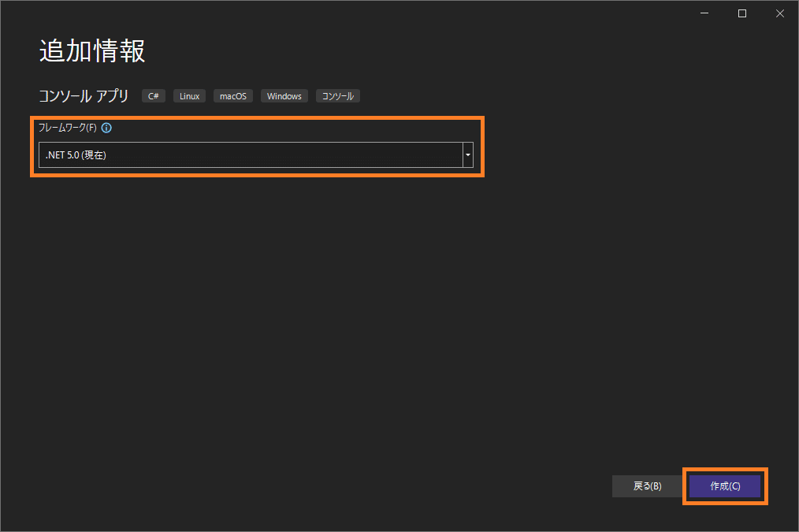Click the フレームワーク(F) label
This screenshot has height=532, width=799.
(68, 128)
